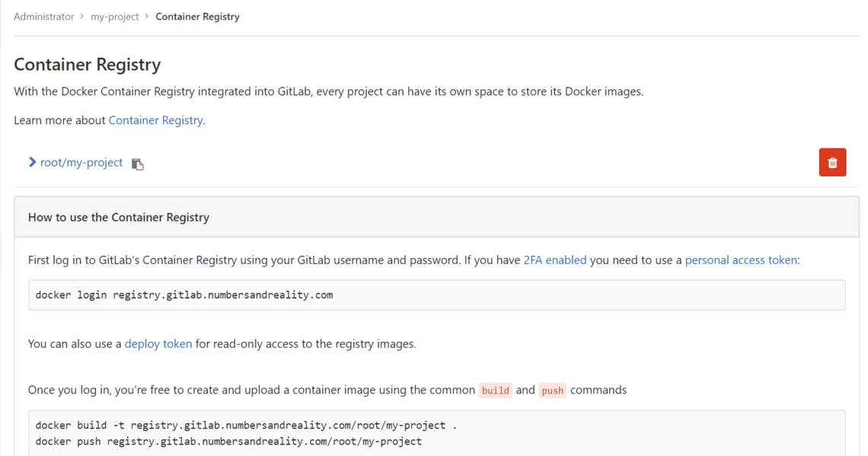868x456 pixels.
Task: Click the docker push command line
Action: (x=228, y=442)
